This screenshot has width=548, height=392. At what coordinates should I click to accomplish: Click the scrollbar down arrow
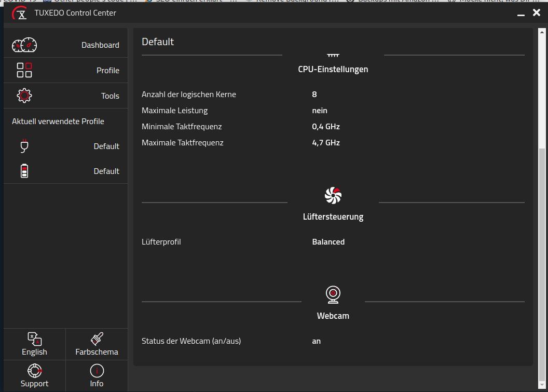click(x=542, y=385)
